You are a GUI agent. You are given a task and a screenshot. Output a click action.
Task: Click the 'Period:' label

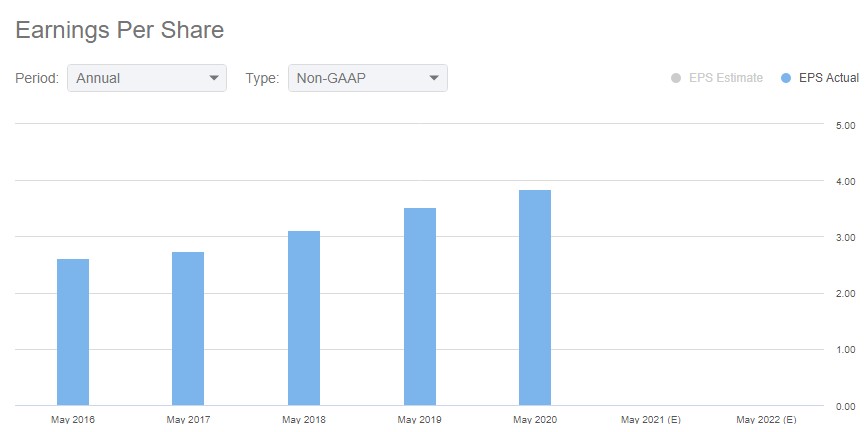point(37,78)
